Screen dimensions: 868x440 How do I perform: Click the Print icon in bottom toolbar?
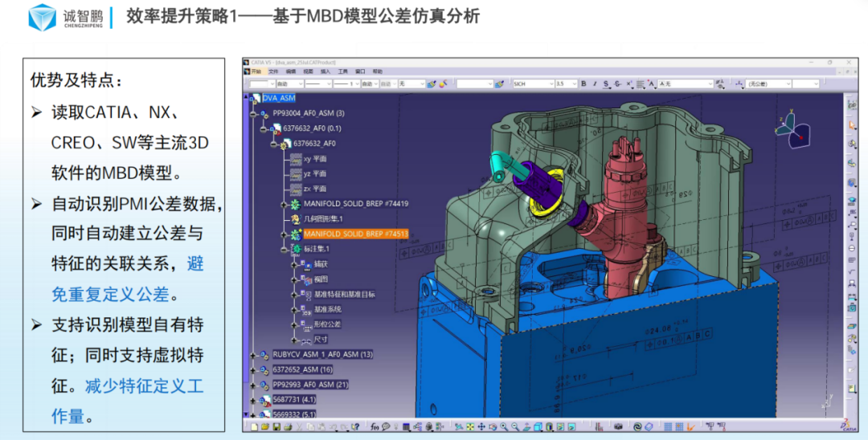click(288, 426)
